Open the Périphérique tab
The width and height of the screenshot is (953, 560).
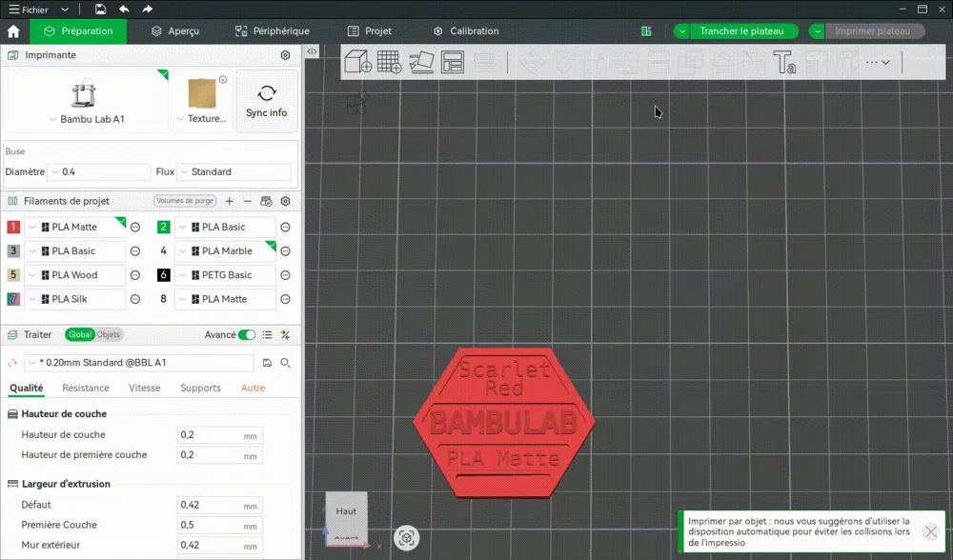(273, 31)
